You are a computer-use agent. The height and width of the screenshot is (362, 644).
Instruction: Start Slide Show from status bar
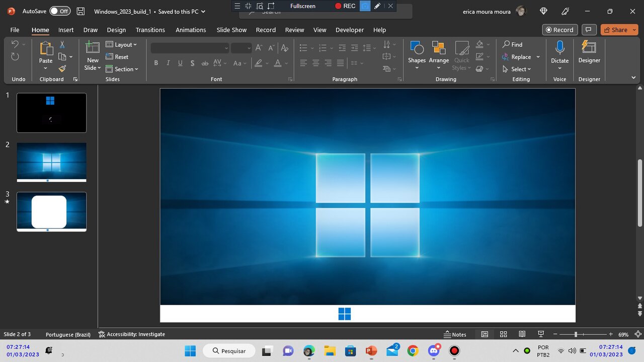(541, 334)
